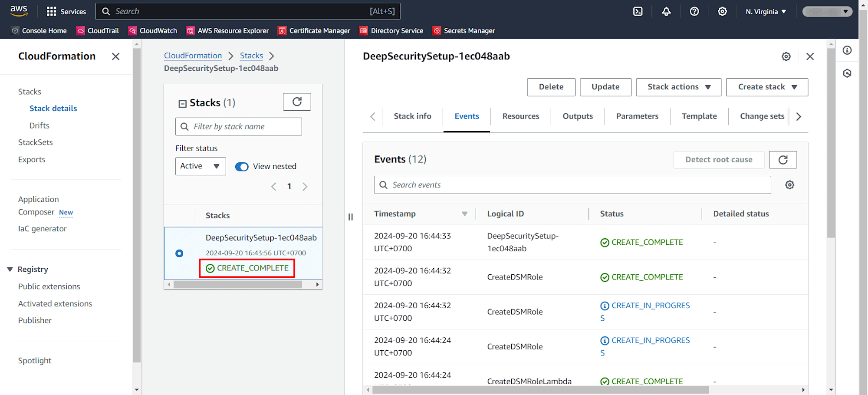Open Activated extensions in sidebar
This screenshot has height=395, width=868.
coord(55,304)
